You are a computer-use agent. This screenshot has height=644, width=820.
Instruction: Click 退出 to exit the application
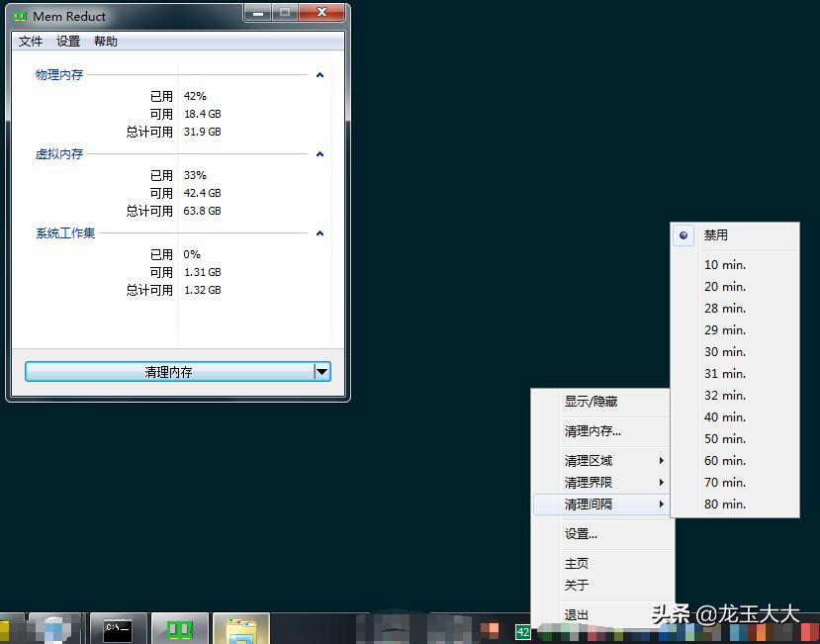tap(577, 614)
